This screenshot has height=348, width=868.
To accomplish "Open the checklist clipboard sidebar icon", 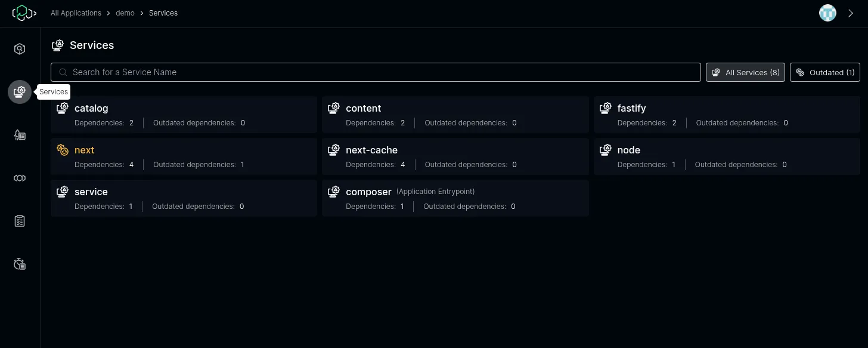I will [20, 221].
